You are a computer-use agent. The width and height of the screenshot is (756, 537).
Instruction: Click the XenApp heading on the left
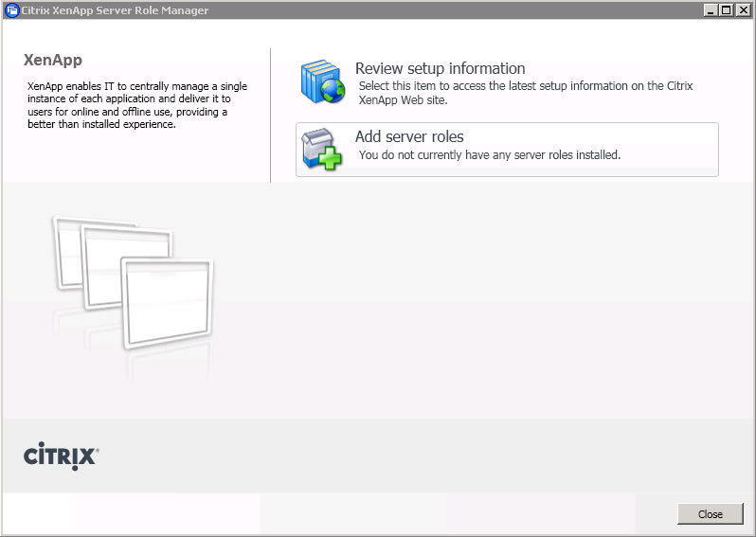click(53, 60)
